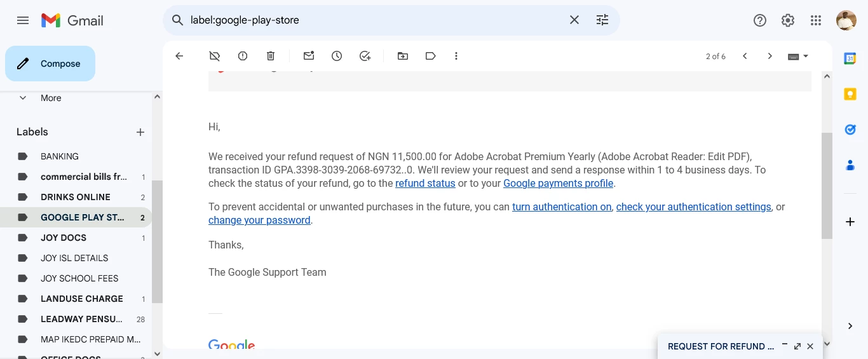
Task: Snooze this email
Action: pyautogui.click(x=337, y=56)
